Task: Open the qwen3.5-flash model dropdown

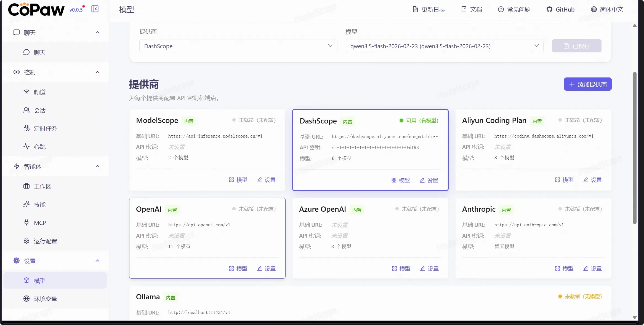Action: pyautogui.click(x=444, y=46)
